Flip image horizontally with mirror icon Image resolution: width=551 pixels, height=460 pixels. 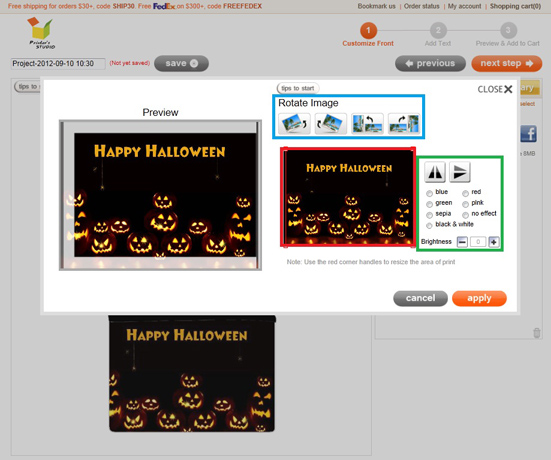435,172
